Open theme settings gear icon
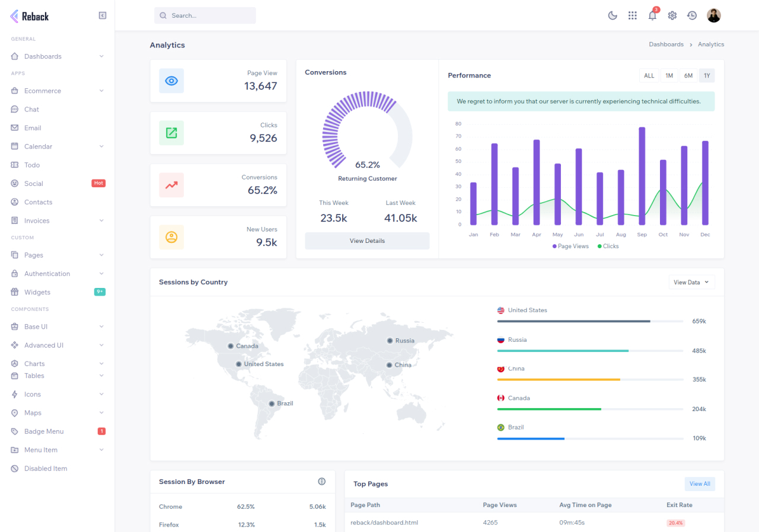Viewport: 759px width, 532px height. click(672, 15)
